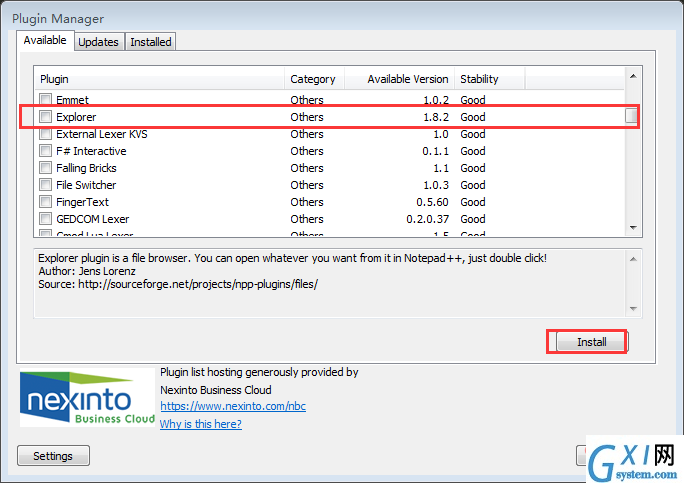Check the FingerText plugin checkbox
The width and height of the screenshot is (684, 483).
(45, 202)
